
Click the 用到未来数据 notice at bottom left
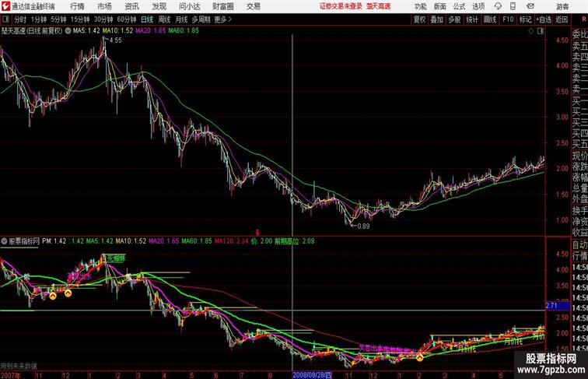coord(19,367)
